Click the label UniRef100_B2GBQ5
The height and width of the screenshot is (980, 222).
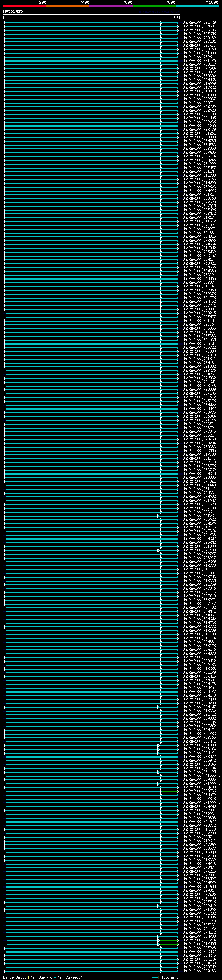click(x=199, y=477)
